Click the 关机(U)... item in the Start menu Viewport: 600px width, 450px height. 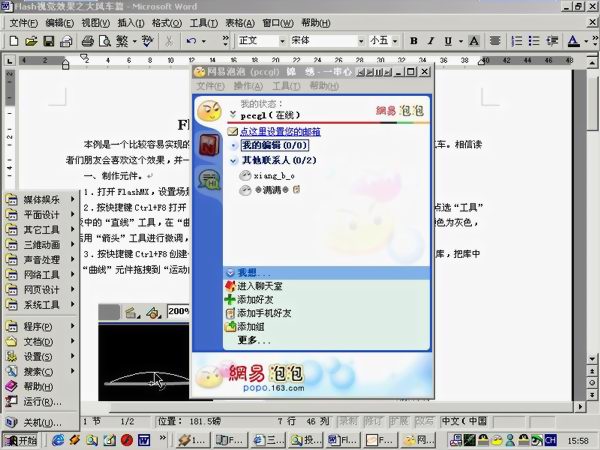pyautogui.click(x=40, y=422)
